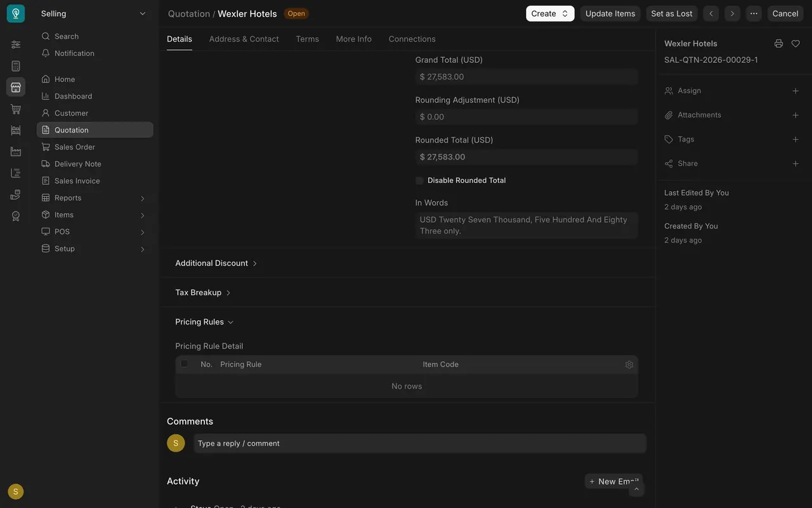Go to previous document arrow
The image size is (812, 508).
(711, 13)
